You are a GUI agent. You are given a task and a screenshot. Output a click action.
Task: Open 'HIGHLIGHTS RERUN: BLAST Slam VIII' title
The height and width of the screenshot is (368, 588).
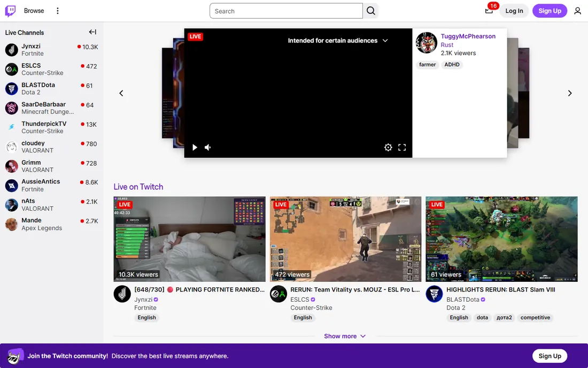coord(501,289)
